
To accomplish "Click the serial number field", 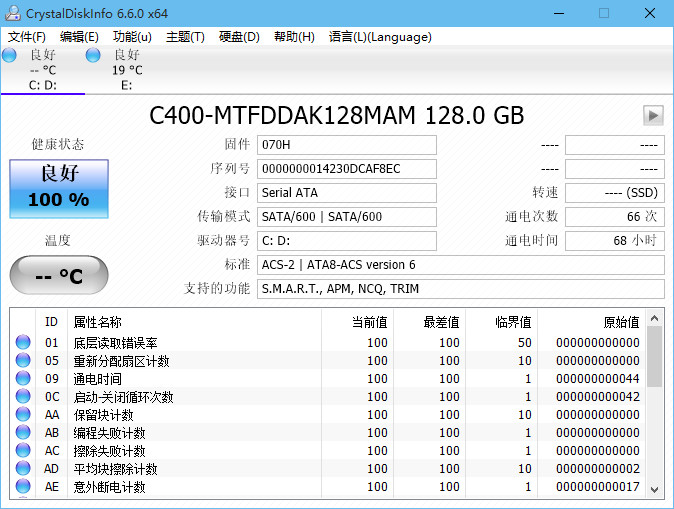I will [x=347, y=169].
